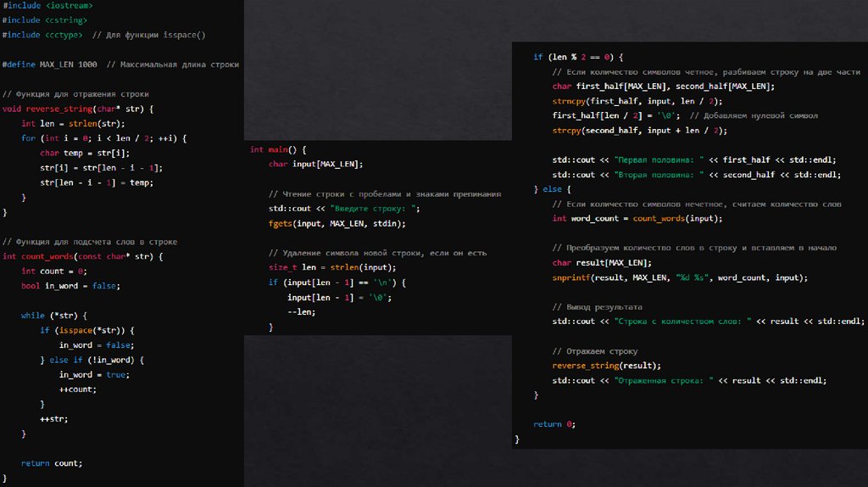Viewport: 868px width, 487px height.
Task: Click the return count; statement
Action: 52,463
